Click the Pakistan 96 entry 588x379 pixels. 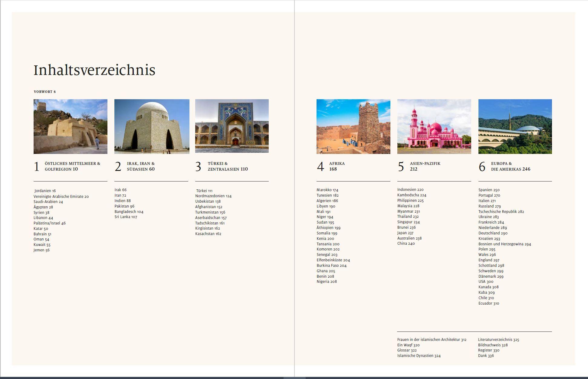coord(124,206)
